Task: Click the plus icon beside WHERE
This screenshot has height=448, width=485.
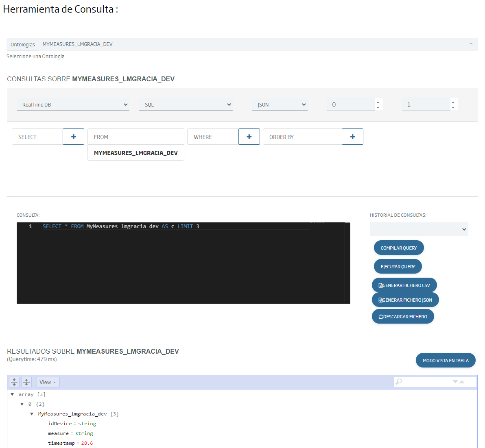Action: pyautogui.click(x=249, y=137)
